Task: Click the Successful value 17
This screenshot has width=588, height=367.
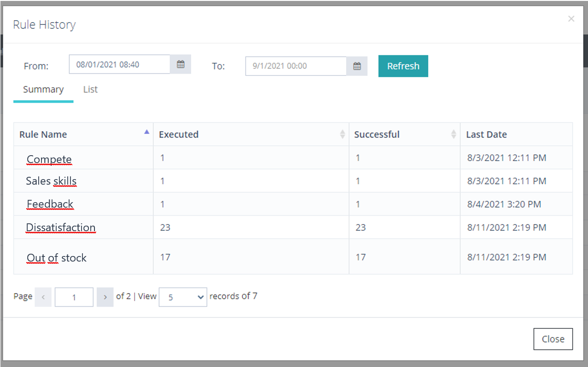Action: [360, 257]
